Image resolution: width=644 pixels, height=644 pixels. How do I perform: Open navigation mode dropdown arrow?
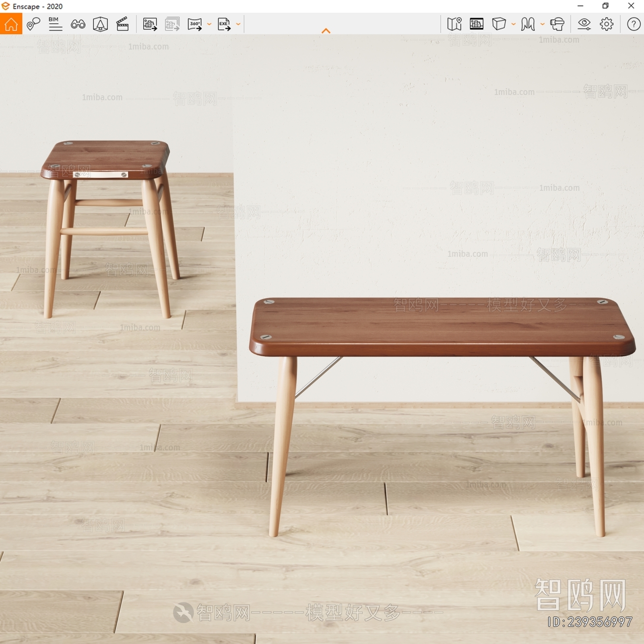pyautogui.click(x=543, y=24)
